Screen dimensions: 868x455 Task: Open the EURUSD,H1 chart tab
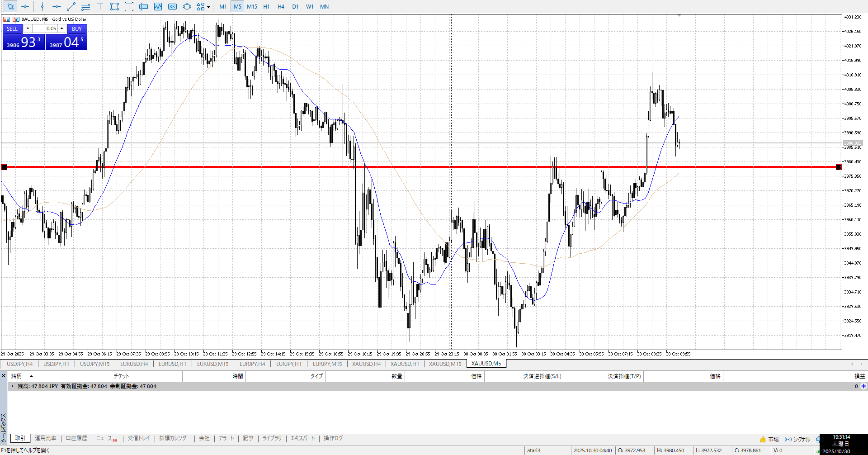[x=172, y=364]
